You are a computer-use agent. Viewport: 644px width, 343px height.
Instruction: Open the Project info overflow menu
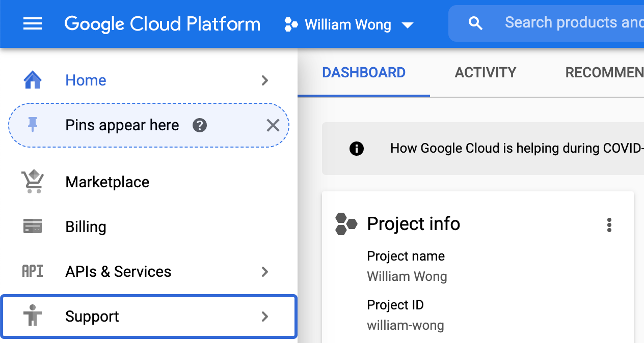click(609, 224)
